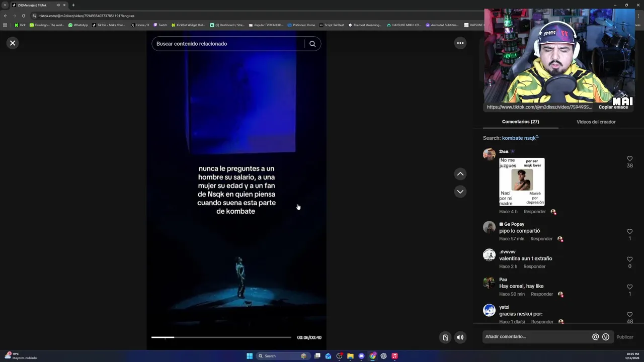The height and width of the screenshot is (362, 644).
Task: Like Ge Popey's comment
Action: tap(629, 232)
